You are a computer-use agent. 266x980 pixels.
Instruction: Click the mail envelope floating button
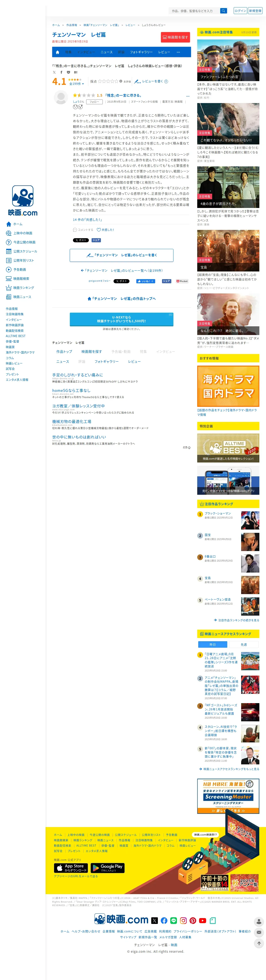tap(259, 932)
